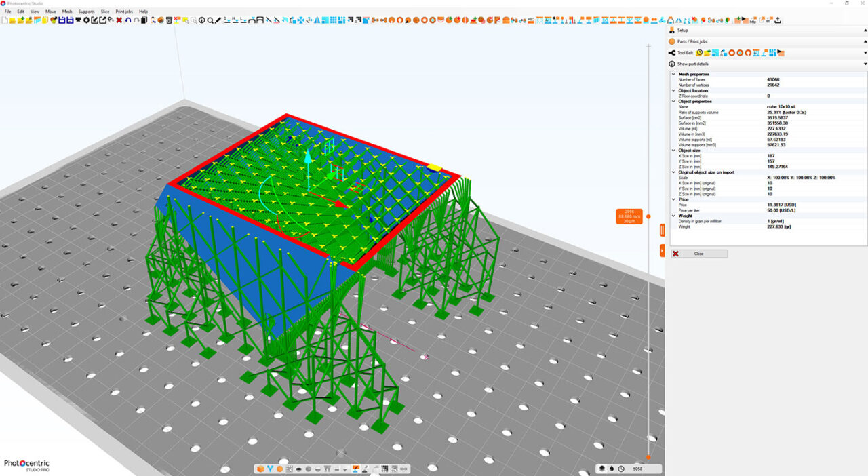Click the clock icon in bottom status bar
This screenshot has width=868, height=476.
(621, 469)
